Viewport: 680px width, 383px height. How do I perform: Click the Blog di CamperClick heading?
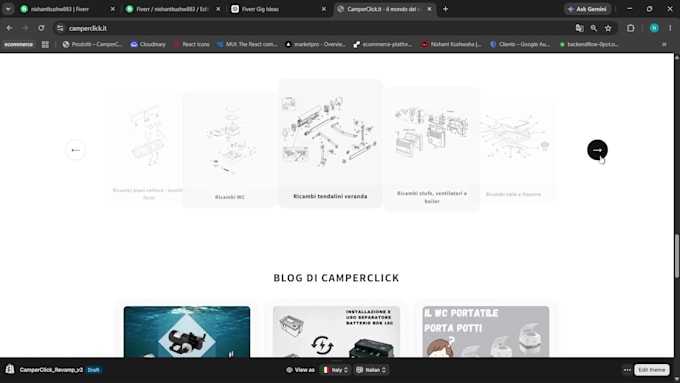click(336, 278)
